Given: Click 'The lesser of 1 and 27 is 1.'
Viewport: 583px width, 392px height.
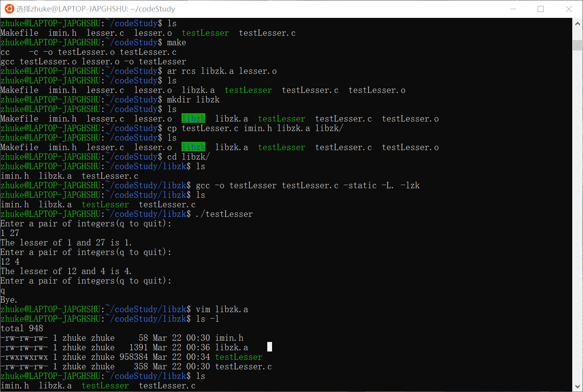Looking at the screenshot, I should click(66, 243).
